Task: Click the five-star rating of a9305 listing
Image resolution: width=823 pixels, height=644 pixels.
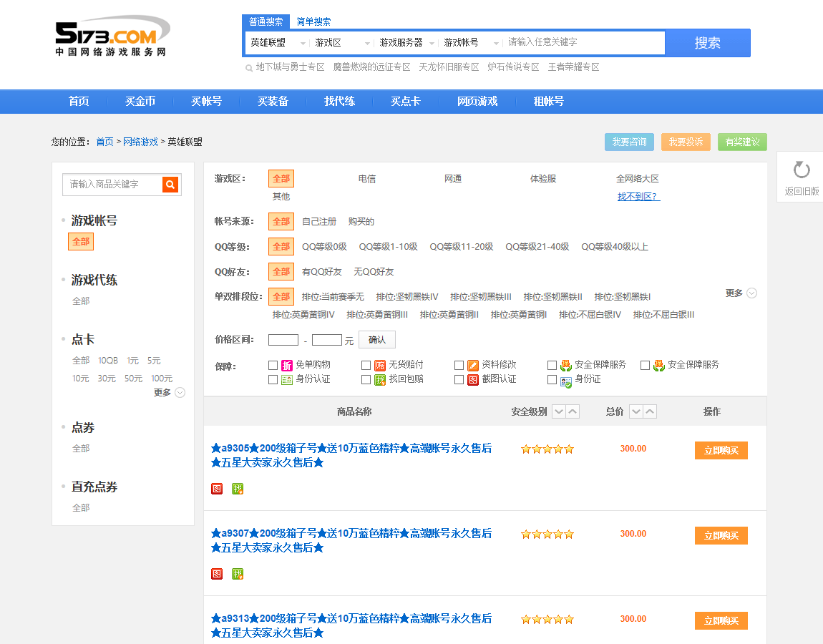Action: [547, 449]
